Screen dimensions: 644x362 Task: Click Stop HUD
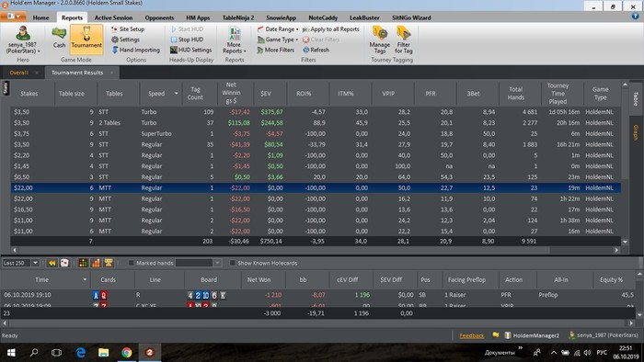pyautogui.click(x=187, y=40)
